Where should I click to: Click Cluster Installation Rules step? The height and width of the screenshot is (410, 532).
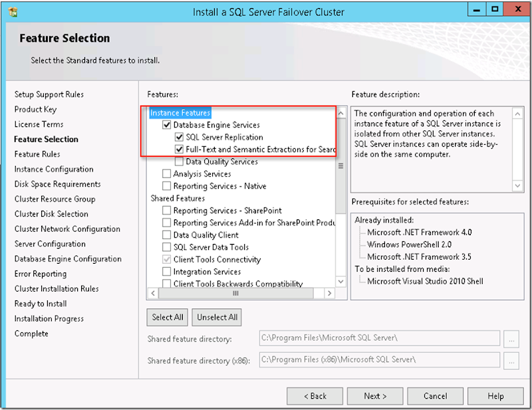tap(57, 288)
